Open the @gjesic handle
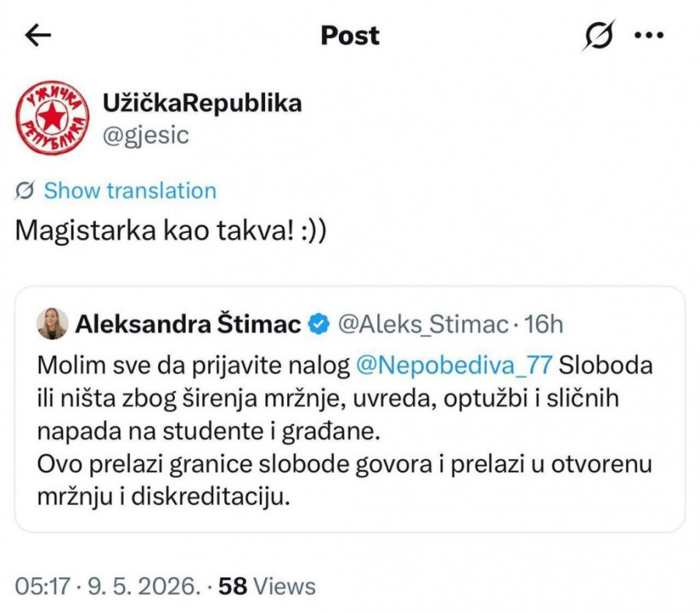 146,135
